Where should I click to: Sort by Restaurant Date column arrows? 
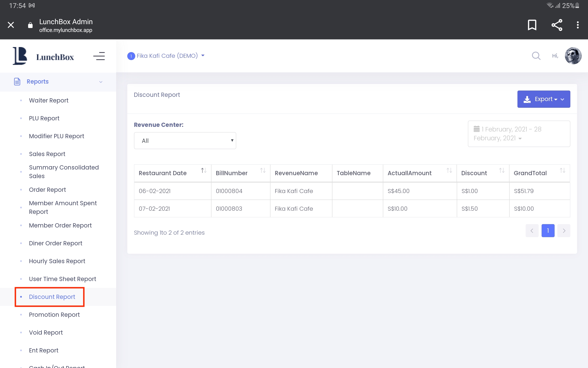point(204,171)
